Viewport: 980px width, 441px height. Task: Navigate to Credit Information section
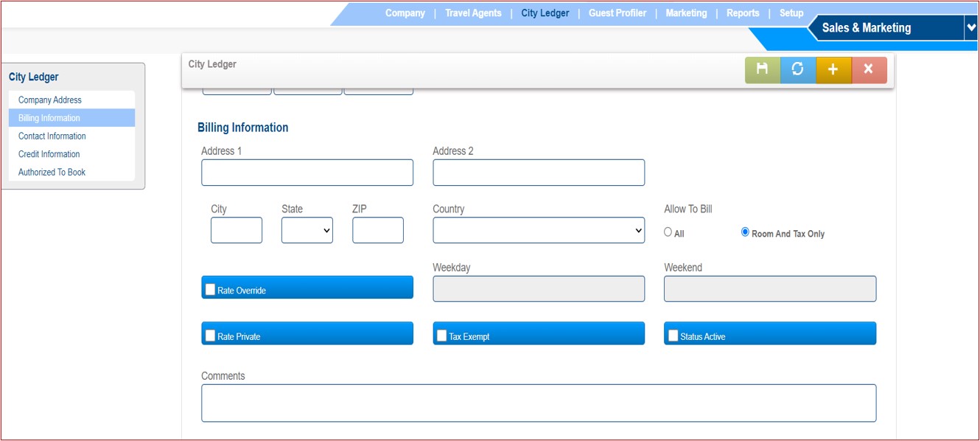tap(49, 154)
